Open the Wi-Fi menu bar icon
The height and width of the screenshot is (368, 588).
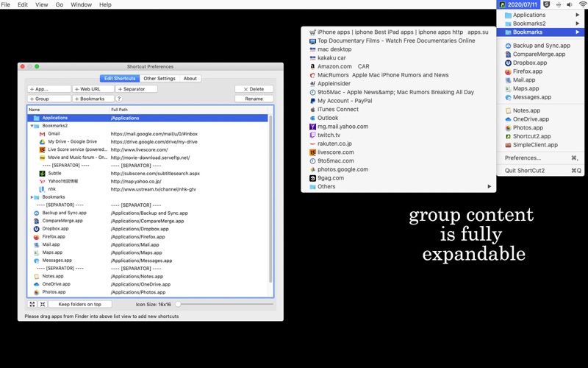583,4
